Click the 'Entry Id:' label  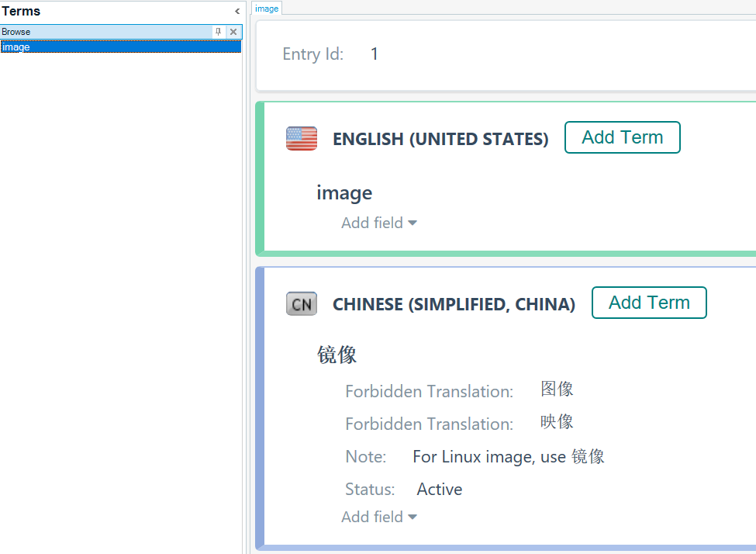point(313,54)
